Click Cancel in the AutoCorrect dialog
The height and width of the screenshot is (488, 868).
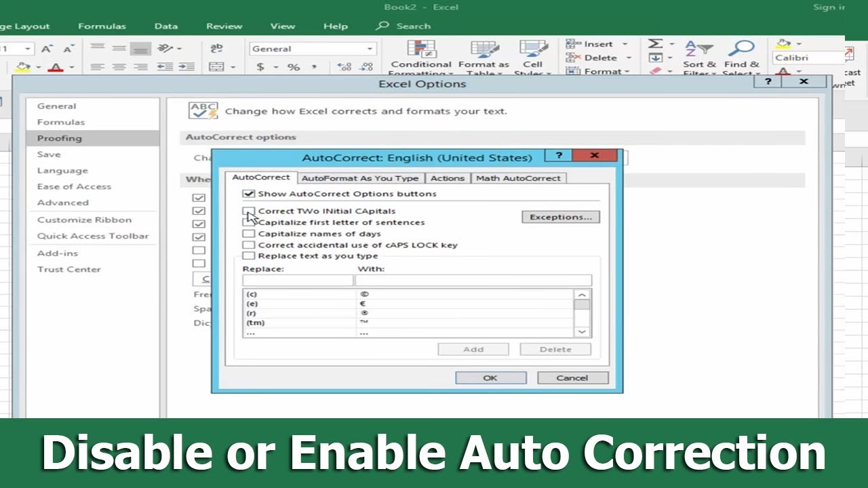[x=572, y=378]
